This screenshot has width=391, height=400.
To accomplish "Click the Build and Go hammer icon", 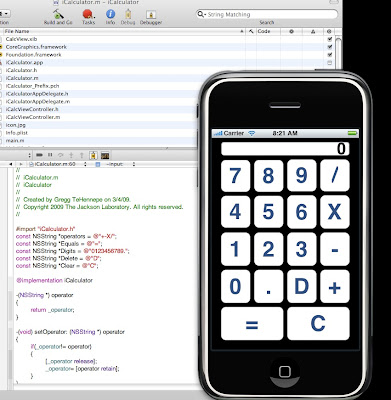I will click(x=58, y=14).
